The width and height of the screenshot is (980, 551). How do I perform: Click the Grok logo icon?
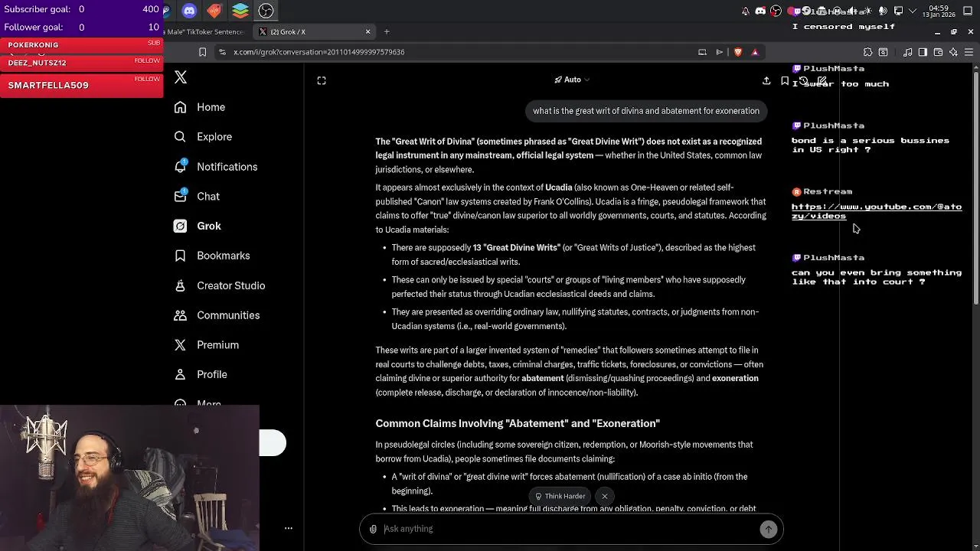coord(180,227)
